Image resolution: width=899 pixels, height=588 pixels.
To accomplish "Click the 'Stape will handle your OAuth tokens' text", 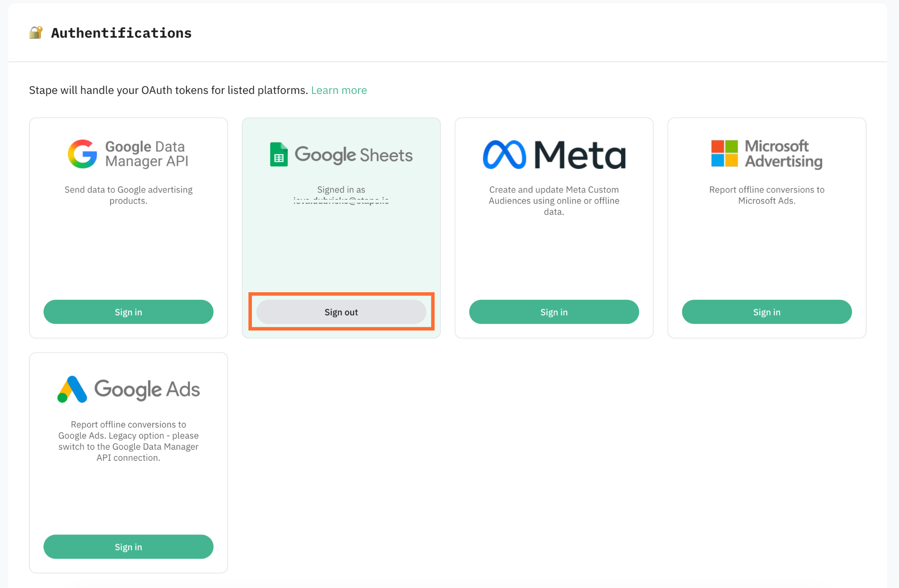I will click(169, 90).
